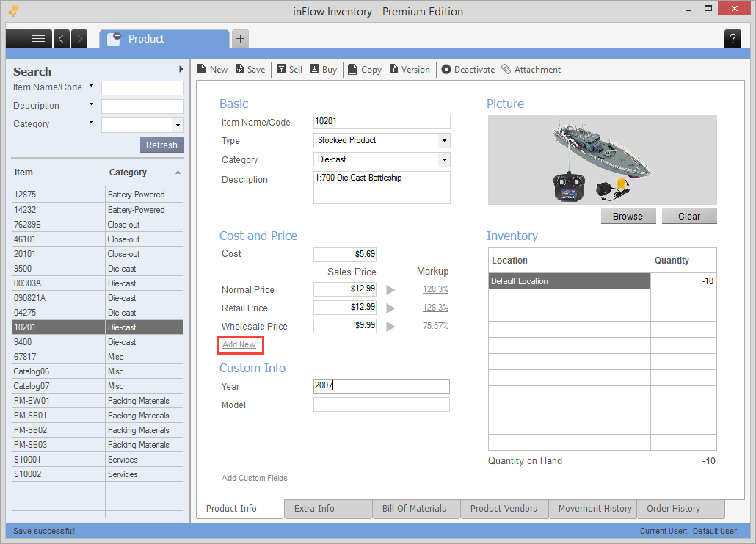Open the Add Custom Fields link

click(255, 478)
